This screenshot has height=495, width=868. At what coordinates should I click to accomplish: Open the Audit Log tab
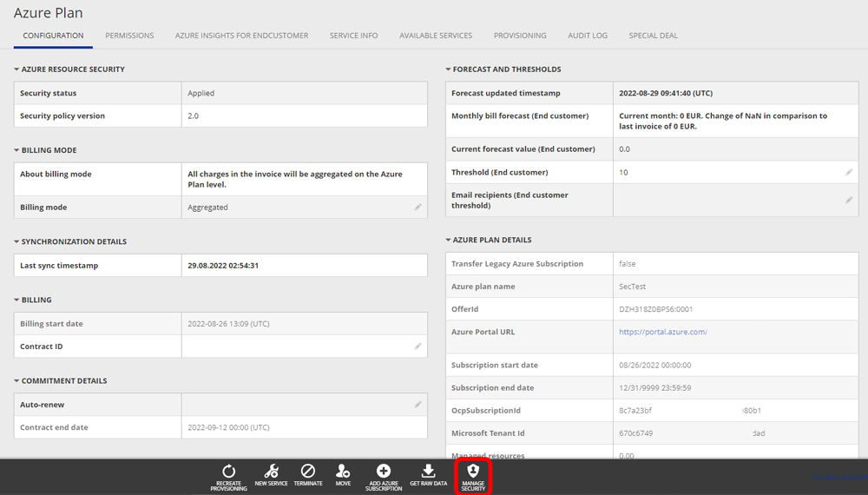(588, 36)
